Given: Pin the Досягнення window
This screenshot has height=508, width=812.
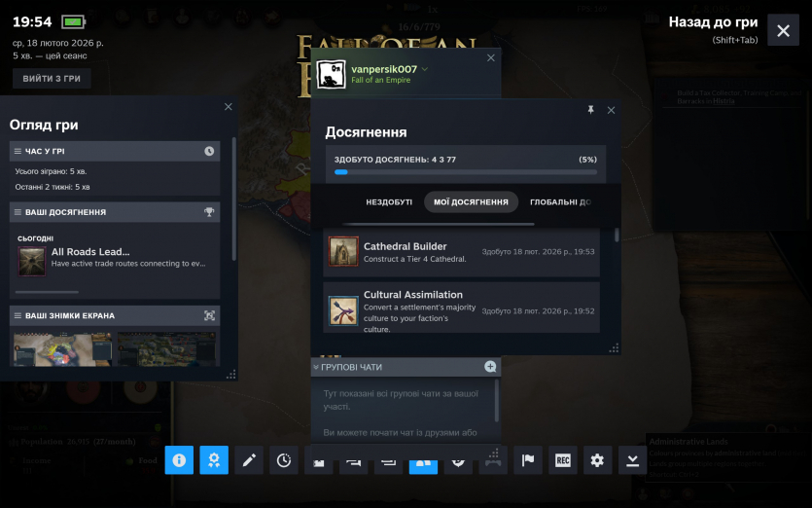Looking at the screenshot, I should pos(591,111).
